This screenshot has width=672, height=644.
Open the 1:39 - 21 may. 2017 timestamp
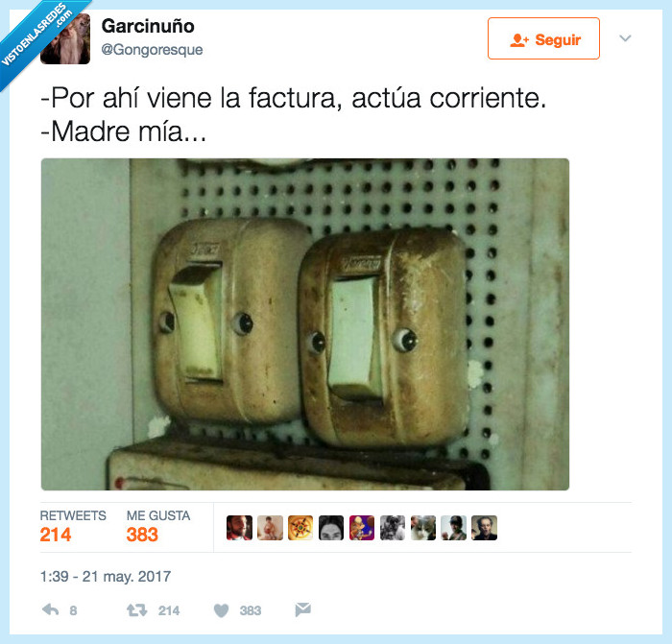click(106, 576)
